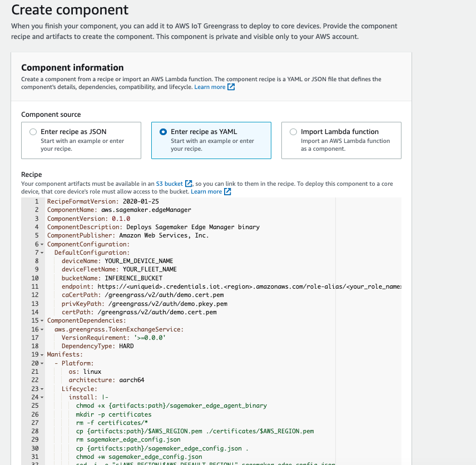Image resolution: width=476 pixels, height=465 pixels.
Task: Click the INFERENCE_BUCKET value
Action: tap(133, 278)
